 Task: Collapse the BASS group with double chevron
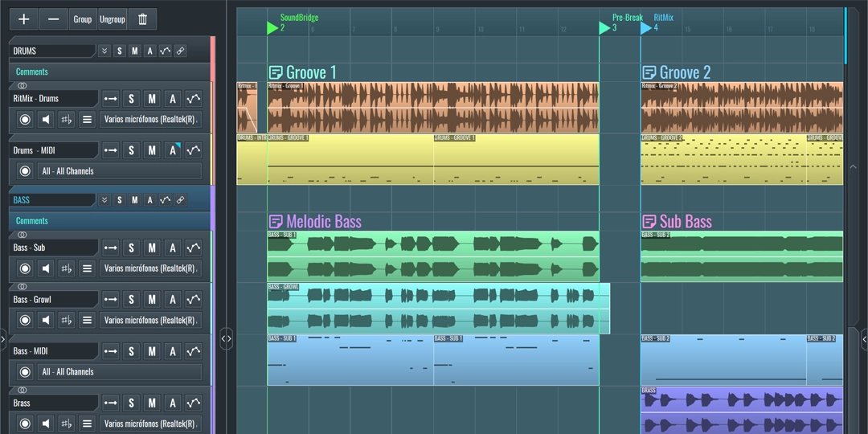[x=104, y=200]
